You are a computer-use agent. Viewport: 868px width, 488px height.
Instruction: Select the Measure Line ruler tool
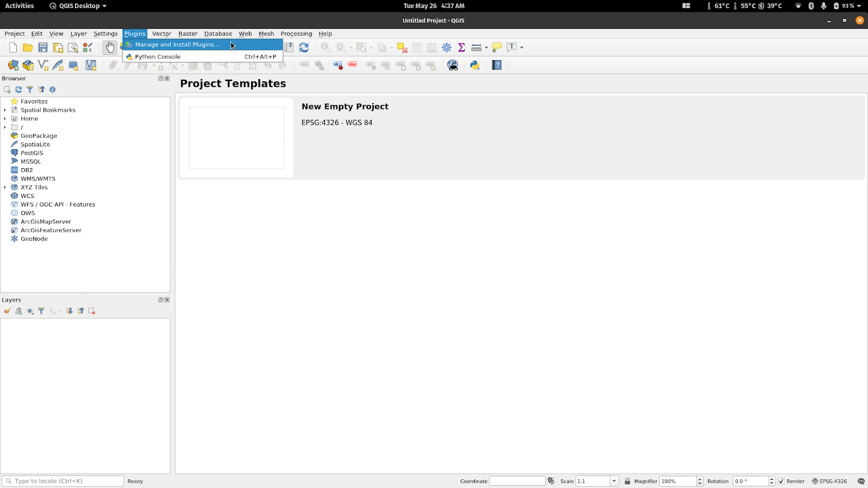point(476,48)
